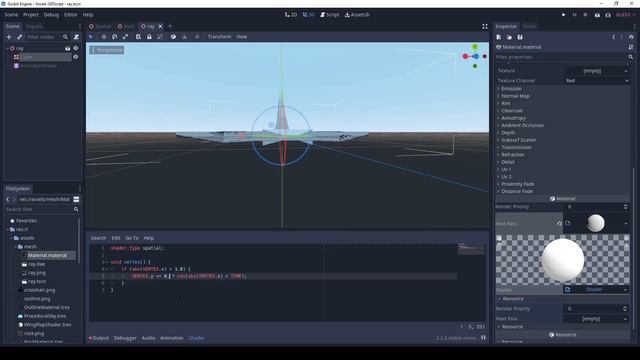This screenshot has width=640, height=360.
Task: Expand the Proximity Fade property group
Action: (518, 184)
